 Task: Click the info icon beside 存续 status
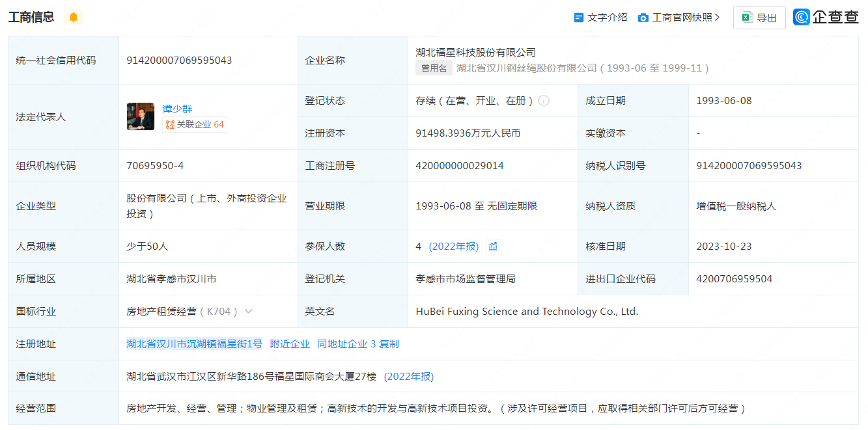[x=544, y=101]
